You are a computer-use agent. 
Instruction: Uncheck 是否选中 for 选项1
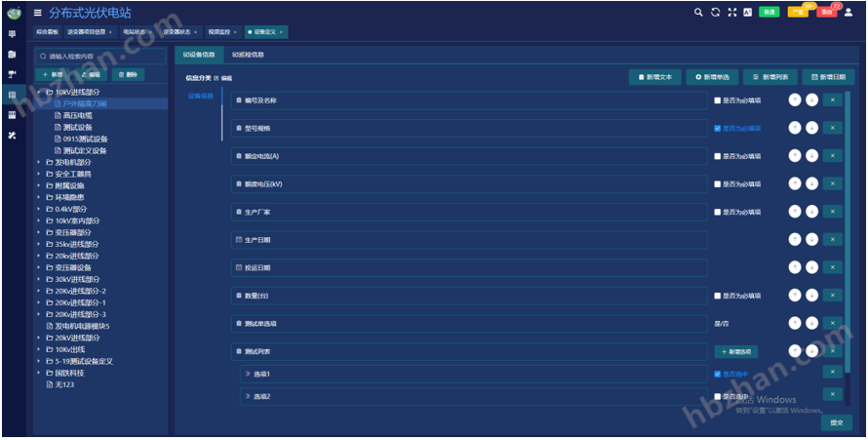coord(718,374)
